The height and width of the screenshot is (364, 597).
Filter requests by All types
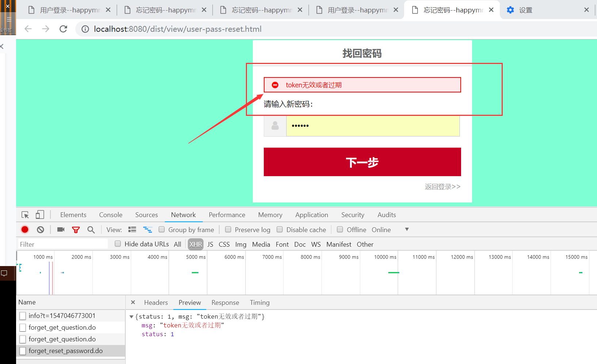click(x=178, y=244)
